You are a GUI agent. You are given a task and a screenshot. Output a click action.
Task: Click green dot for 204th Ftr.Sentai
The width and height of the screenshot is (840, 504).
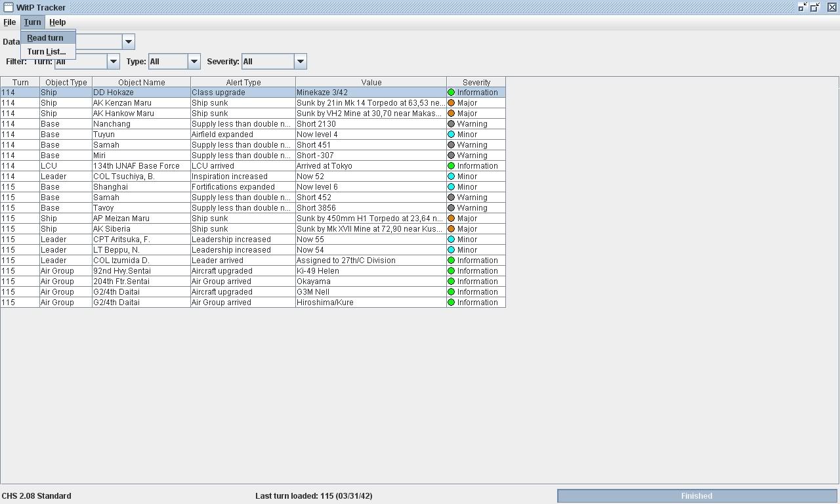pyautogui.click(x=451, y=282)
